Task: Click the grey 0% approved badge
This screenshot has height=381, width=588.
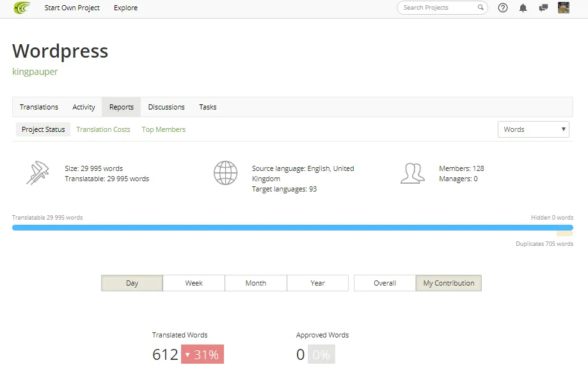Action: [321, 354]
